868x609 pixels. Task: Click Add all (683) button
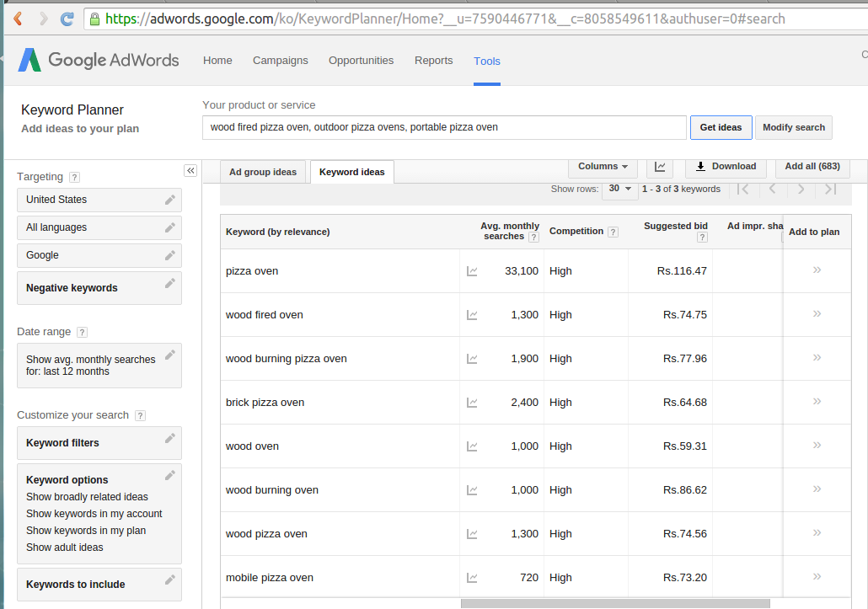pos(812,167)
